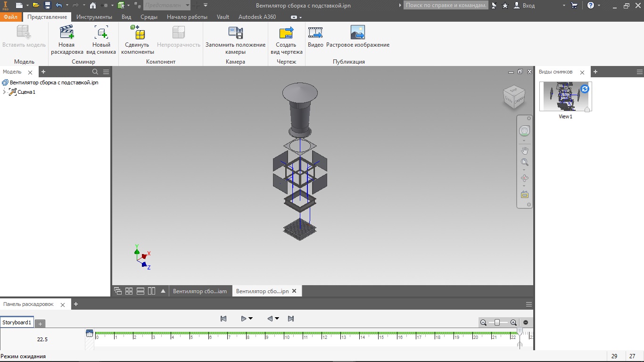Click the refresh badge on View1 thumbnail
This screenshot has height=362, width=644.
click(x=585, y=89)
